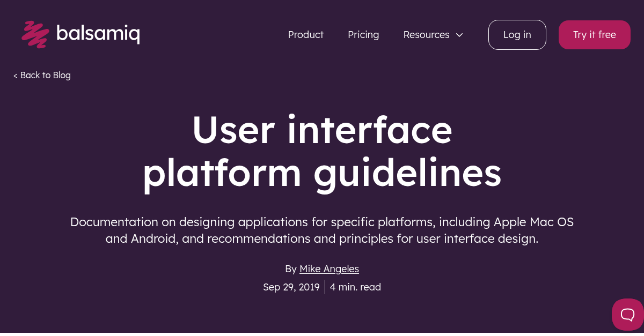Click the speech bubble icon bottom right
644x336 pixels.
pos(627,315)
